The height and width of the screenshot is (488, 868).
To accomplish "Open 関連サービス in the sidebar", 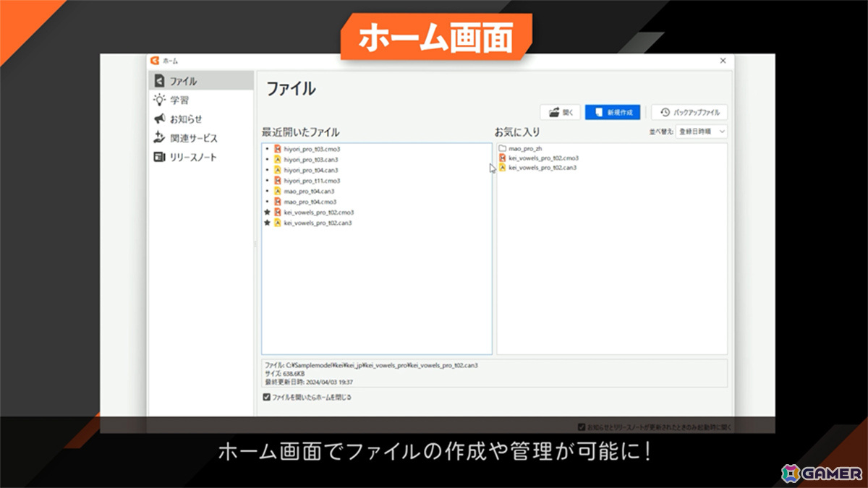I will [x=200, y=138].
